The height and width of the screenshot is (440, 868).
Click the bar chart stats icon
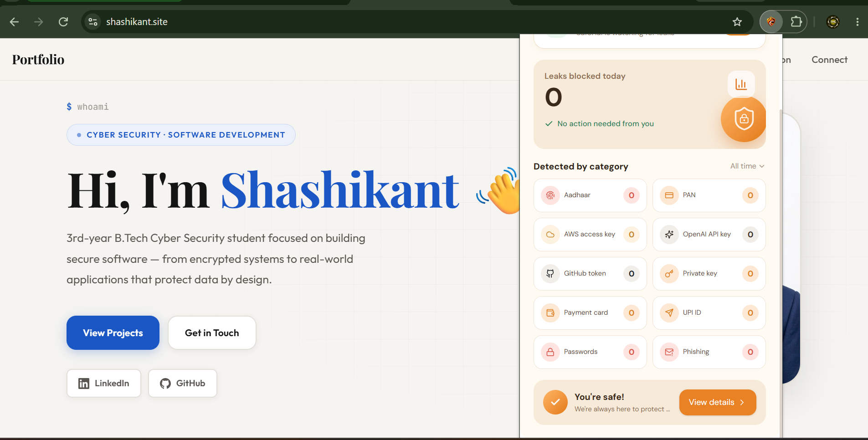741,84
